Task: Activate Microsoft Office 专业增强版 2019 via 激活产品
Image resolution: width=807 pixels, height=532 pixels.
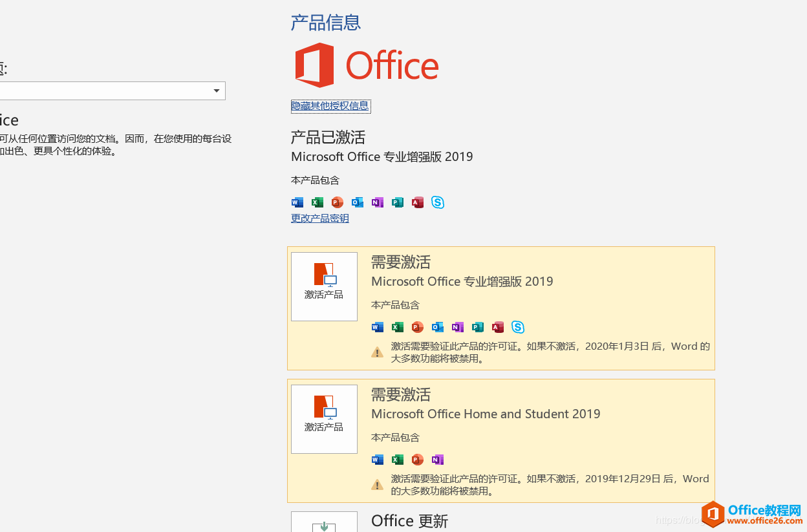Action: click(324, 286)
